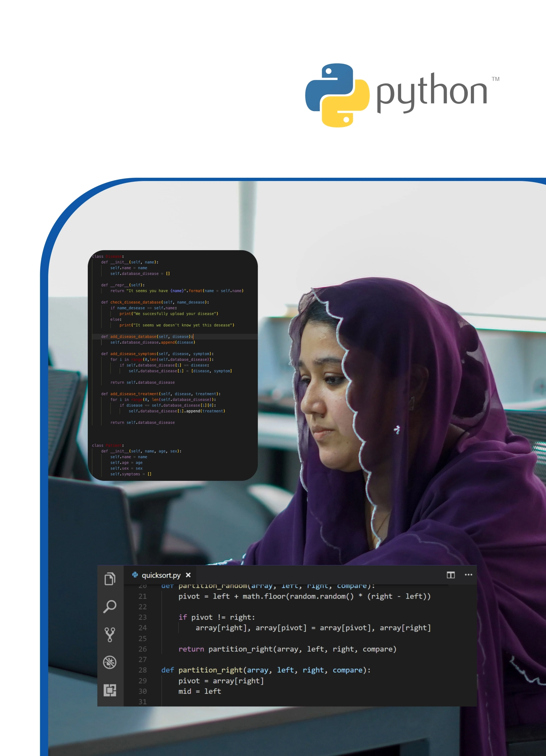Click 'def add_disease_treatment' in upper code panel
Image resolution: width=546 pixels, height=756 pixels.
point(161,394)
